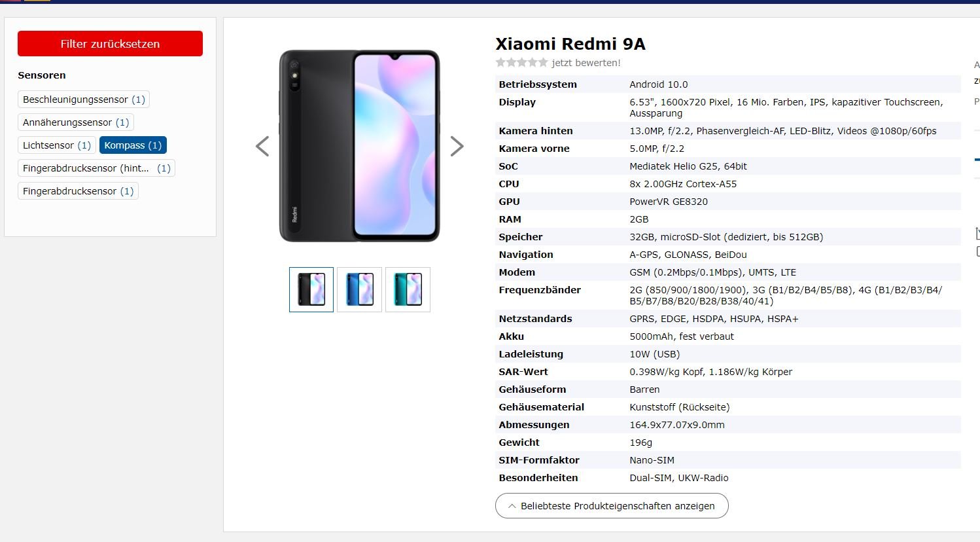Select the blue Redmi 9A thumbnail
The width and height of the screenshot is (980, 542).
359,289
